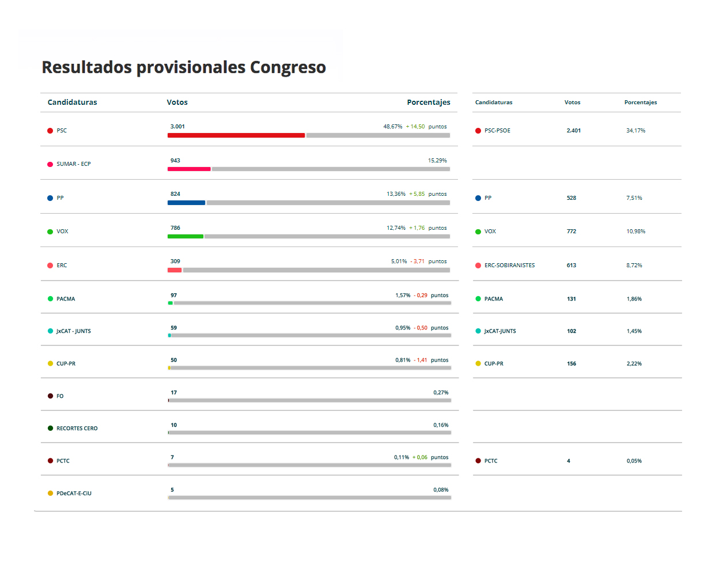
Task: Click the dark red dot beside FO
Action: (50, 396)
